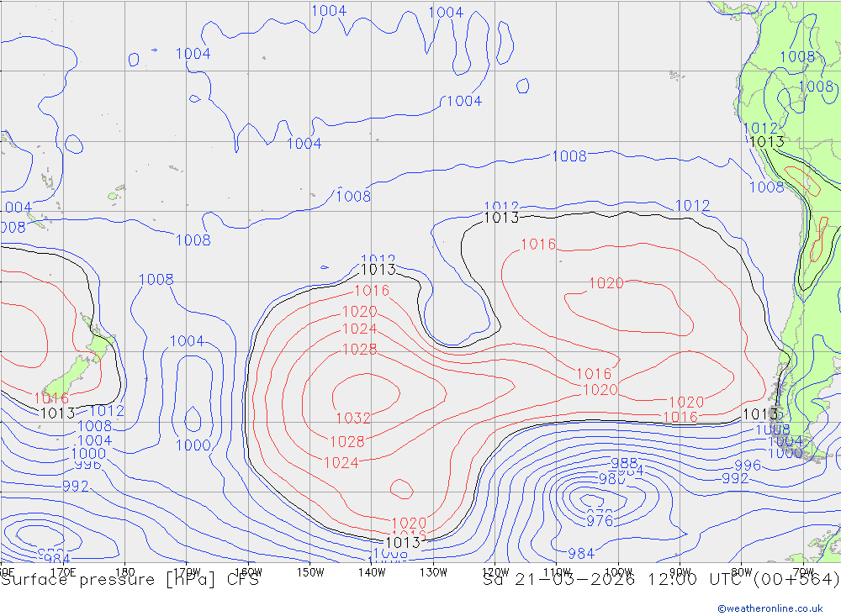Click the 976 isobar label in the southern low

coord(599,520)
